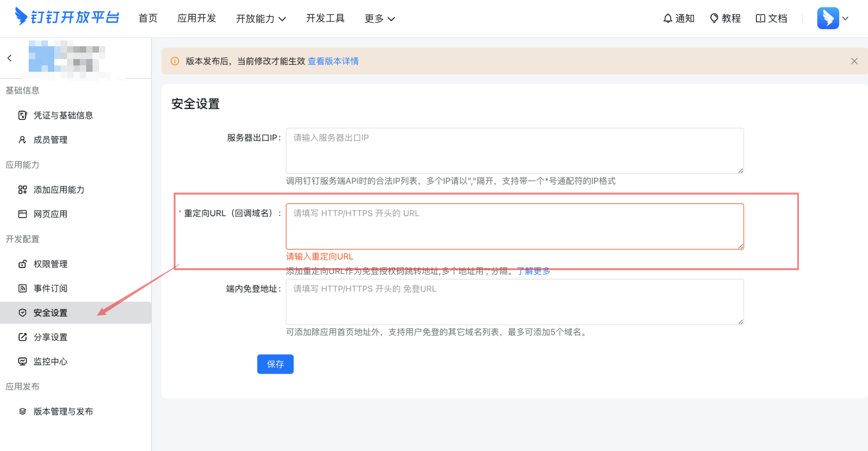Viewport: 868px width, 451px height.
Task: Click the 凭证与基础信息 sidebar icon
Action: click(22, 115)
